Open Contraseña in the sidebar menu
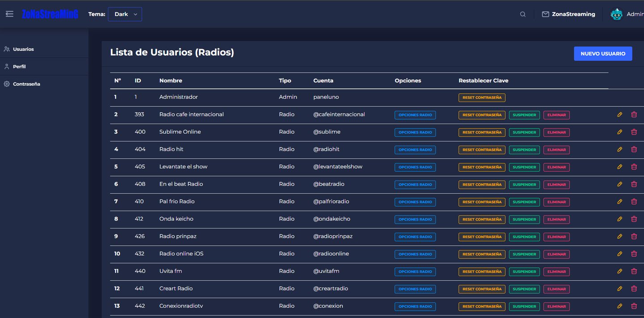This screenshot has width=644, height=318. 26,84
